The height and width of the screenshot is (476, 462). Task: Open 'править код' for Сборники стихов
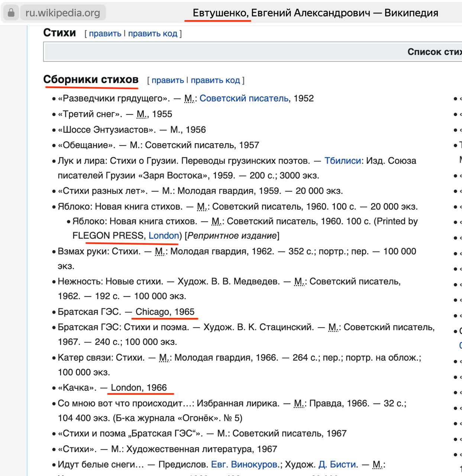coord(215,80)
